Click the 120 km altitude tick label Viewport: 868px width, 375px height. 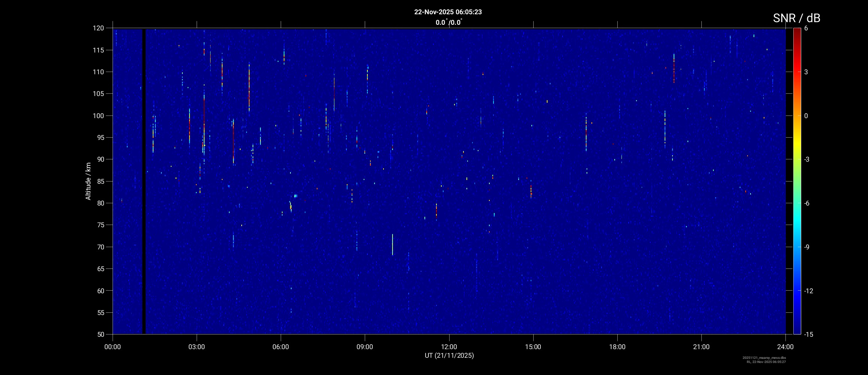(x=98, y=28)
